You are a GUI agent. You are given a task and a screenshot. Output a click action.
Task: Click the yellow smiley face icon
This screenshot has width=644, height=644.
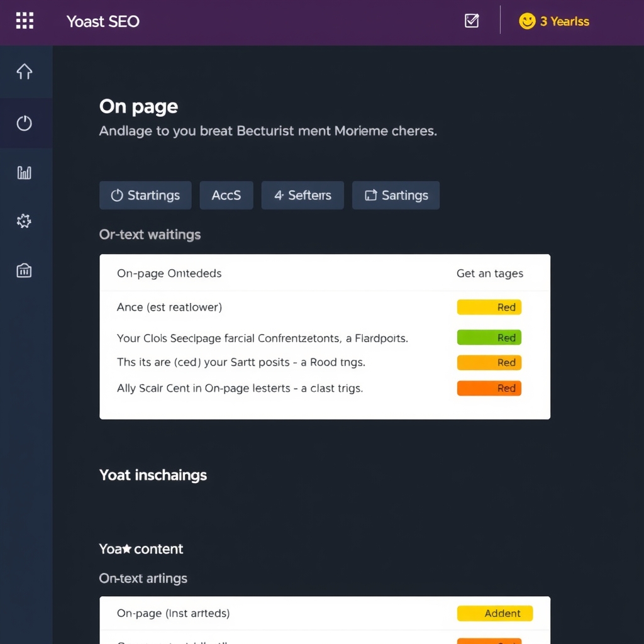pos(527,21)
